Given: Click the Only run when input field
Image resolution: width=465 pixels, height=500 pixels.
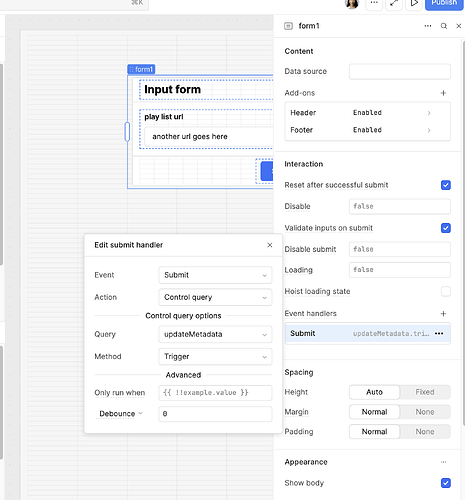Looking at the screenshot, I should [x=215, y=393].
